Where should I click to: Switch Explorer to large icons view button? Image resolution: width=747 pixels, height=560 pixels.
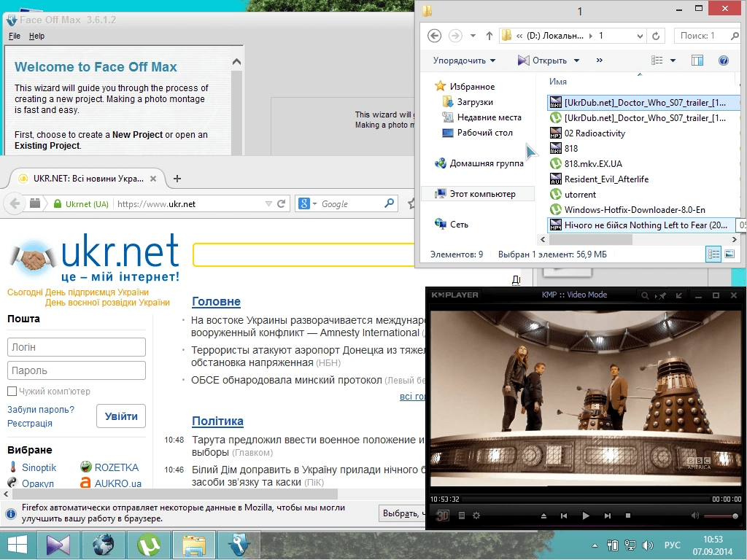(x=729, y=254)
